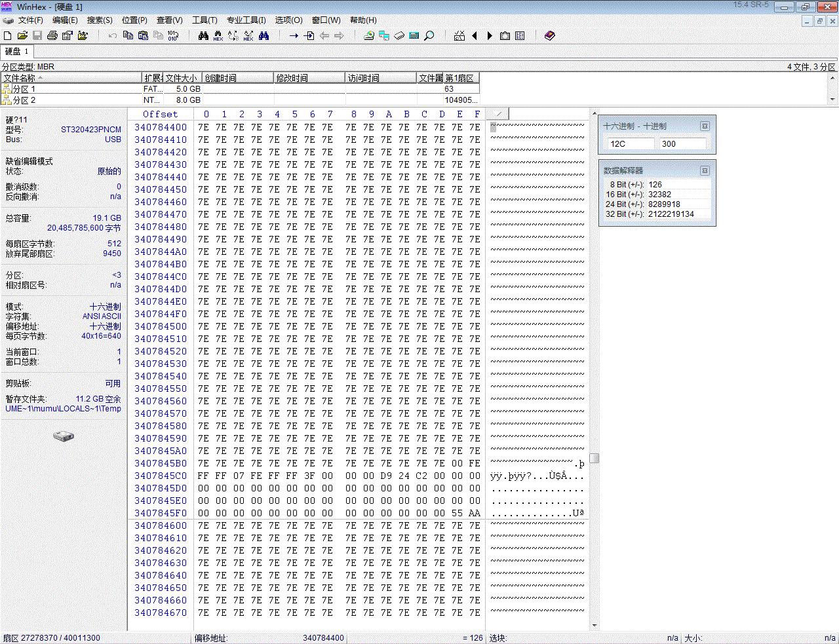Open the 文件(F) menu

[31, 20]
